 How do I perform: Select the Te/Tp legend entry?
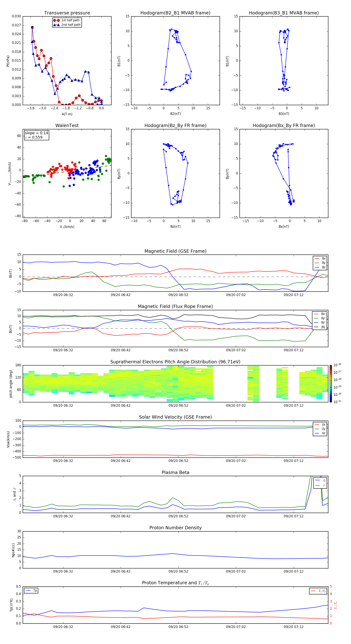tap(318, 591)
